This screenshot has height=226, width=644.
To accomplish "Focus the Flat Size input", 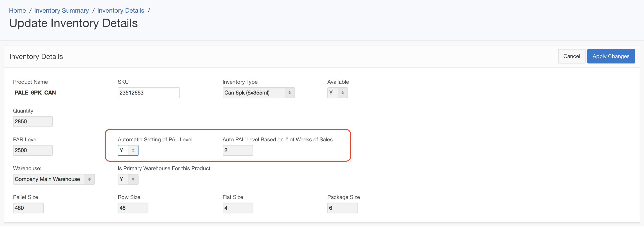I will 237,208.
